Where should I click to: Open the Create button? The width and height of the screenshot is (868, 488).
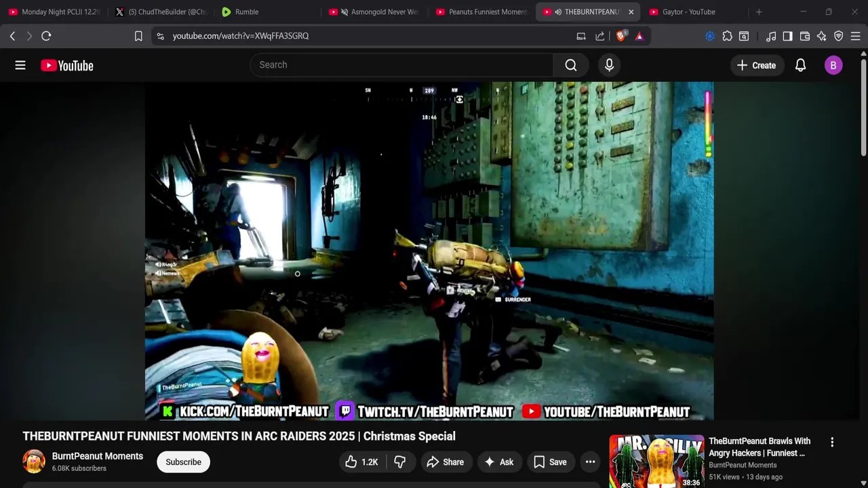[x=756, y=65]
